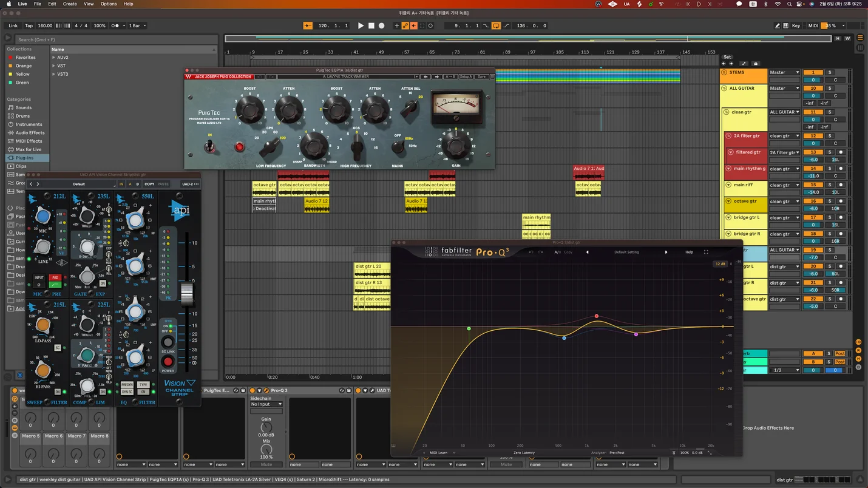Open the metronome settings dropdown arrow
The width and height of the screenshot is (868, 488).
coord(123,25)
